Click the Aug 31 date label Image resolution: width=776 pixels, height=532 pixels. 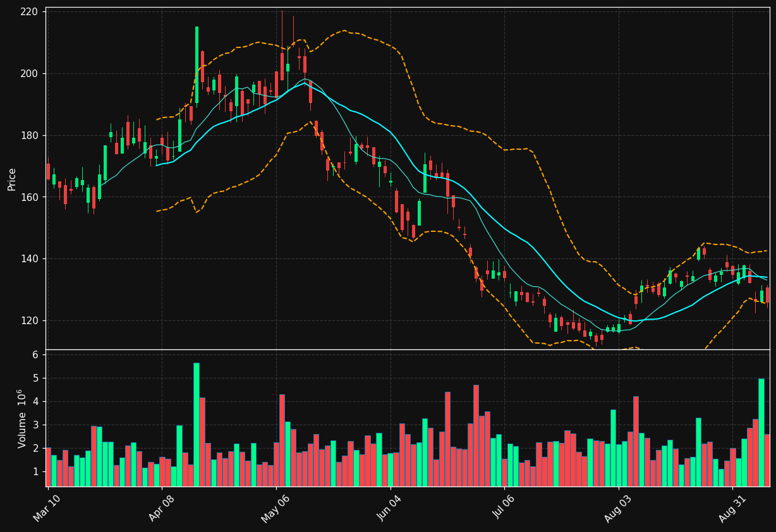coord(732,509)
